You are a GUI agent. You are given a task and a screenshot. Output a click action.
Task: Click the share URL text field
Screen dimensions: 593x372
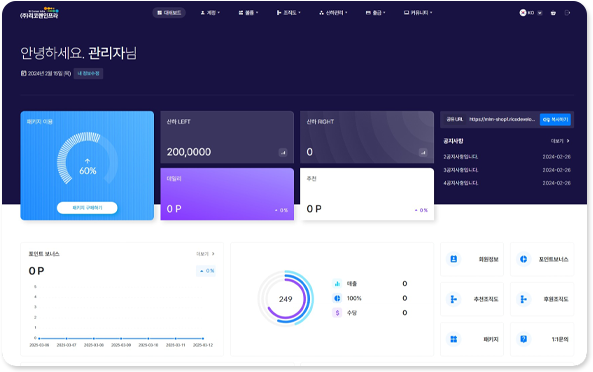tap(502, 119)
